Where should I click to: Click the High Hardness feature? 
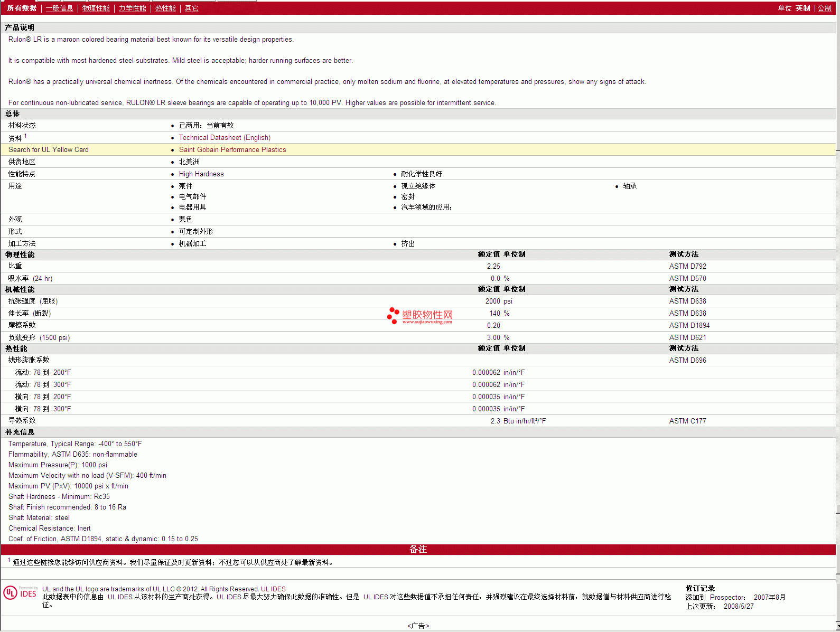coord(201,174)
